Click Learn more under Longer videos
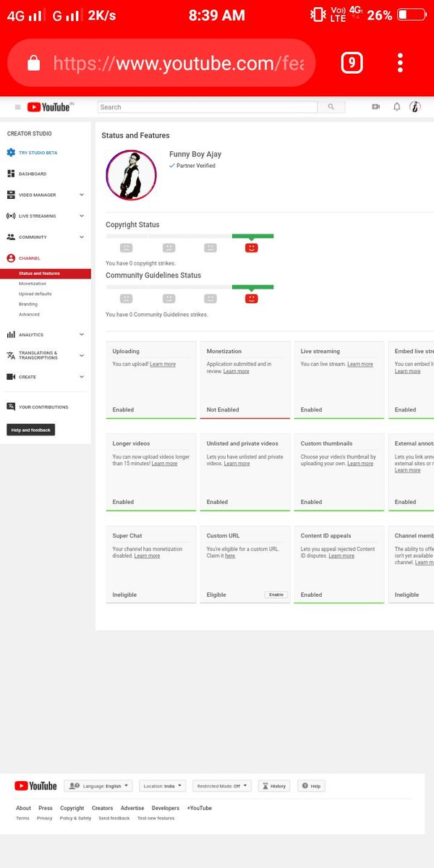Image resolution: width=434 pixels, height=868 pixels. pos(164,464)
